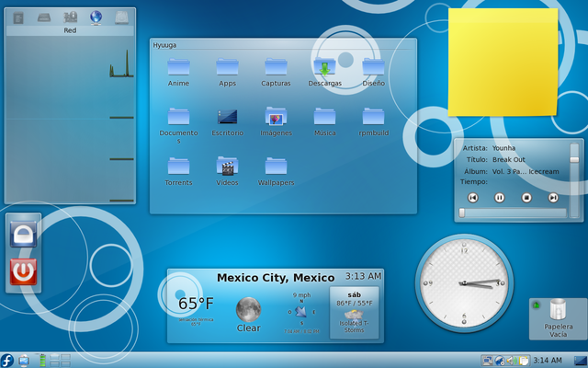Open the Capturas folder

coord(276,72)
